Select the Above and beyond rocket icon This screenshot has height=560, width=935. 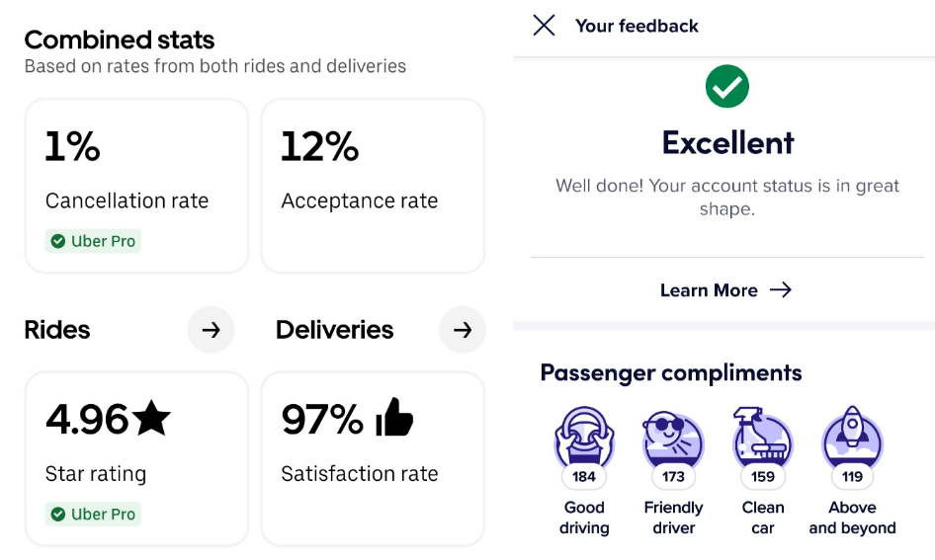852,437
